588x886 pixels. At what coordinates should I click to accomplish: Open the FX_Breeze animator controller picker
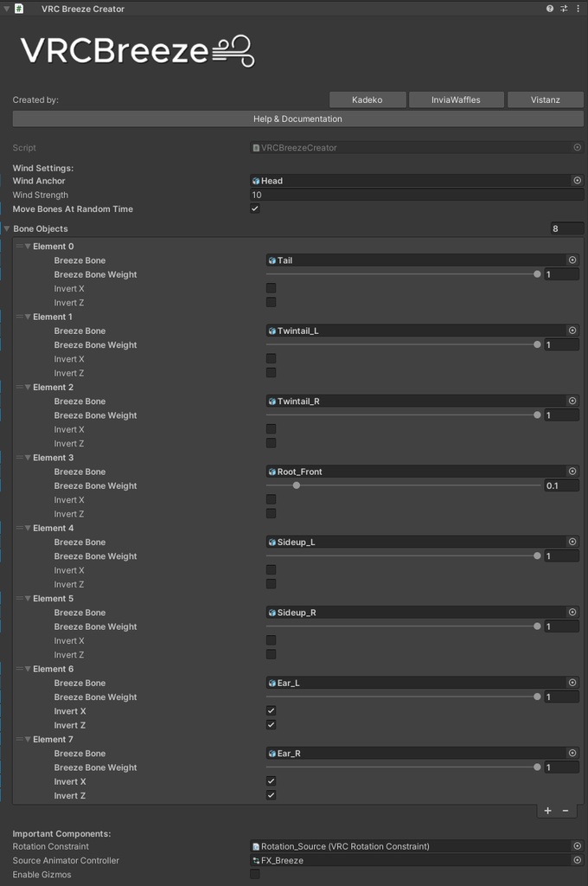tap(577, 860)
